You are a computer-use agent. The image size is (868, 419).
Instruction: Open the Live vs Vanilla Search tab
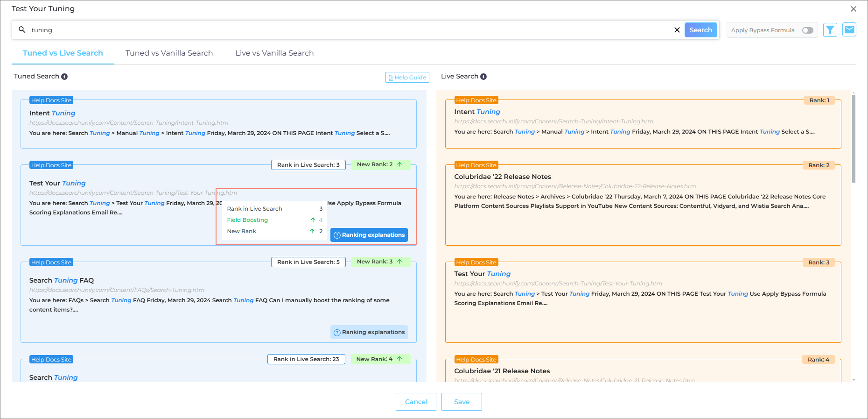(274, 53)
